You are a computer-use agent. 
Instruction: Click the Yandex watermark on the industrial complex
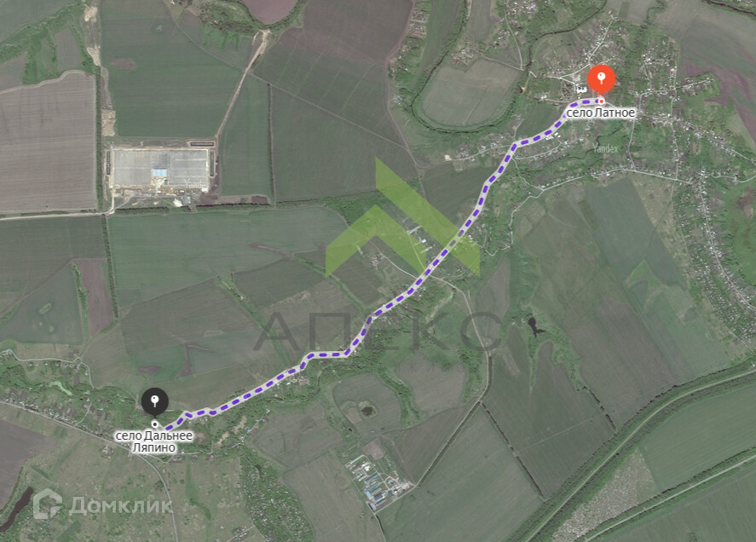coord(196,182)
